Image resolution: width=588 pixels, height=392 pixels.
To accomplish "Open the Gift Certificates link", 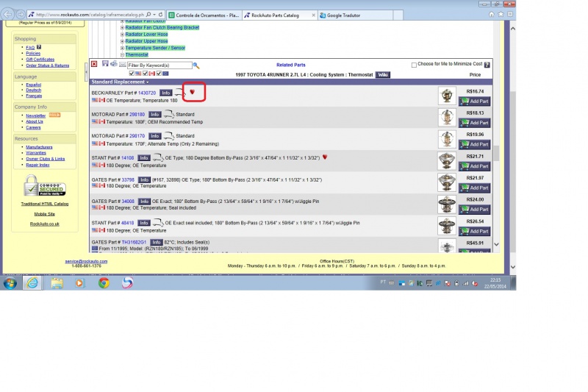I will pos(40,60).
